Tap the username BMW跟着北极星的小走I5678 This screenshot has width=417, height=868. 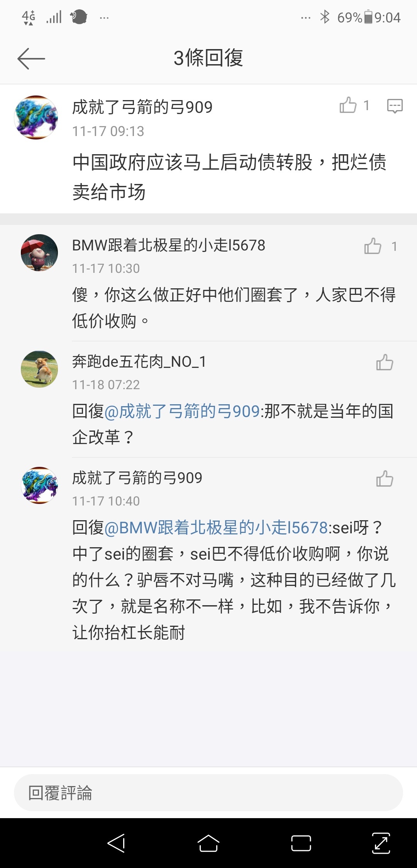point(169,245)
